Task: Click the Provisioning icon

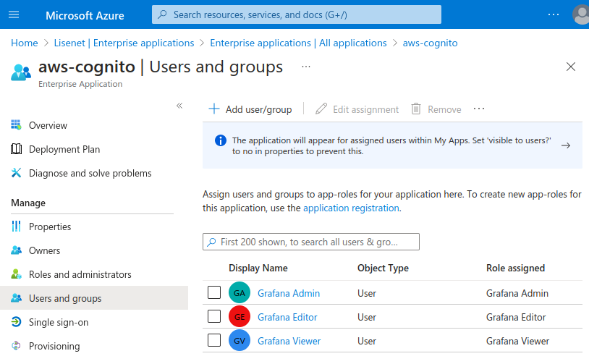Action: [16, 346]
